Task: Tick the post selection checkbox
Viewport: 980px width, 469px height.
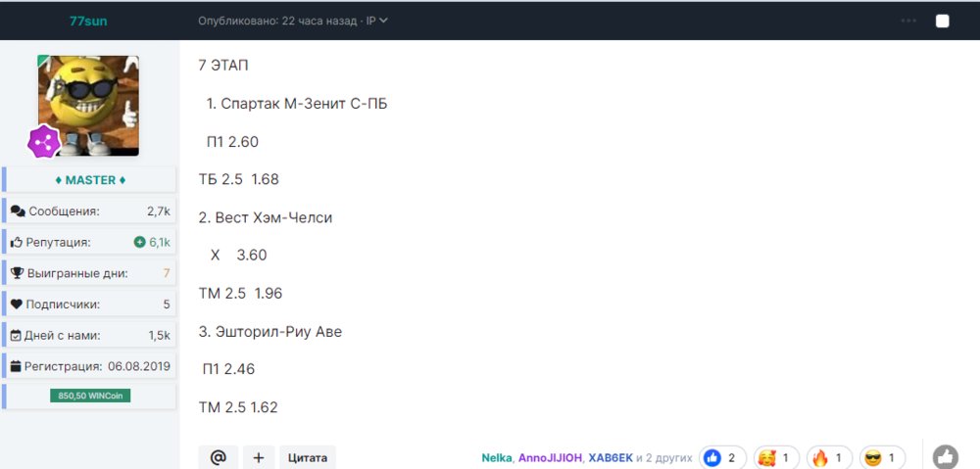Action: pyautogui.click(x=943, y=21)
